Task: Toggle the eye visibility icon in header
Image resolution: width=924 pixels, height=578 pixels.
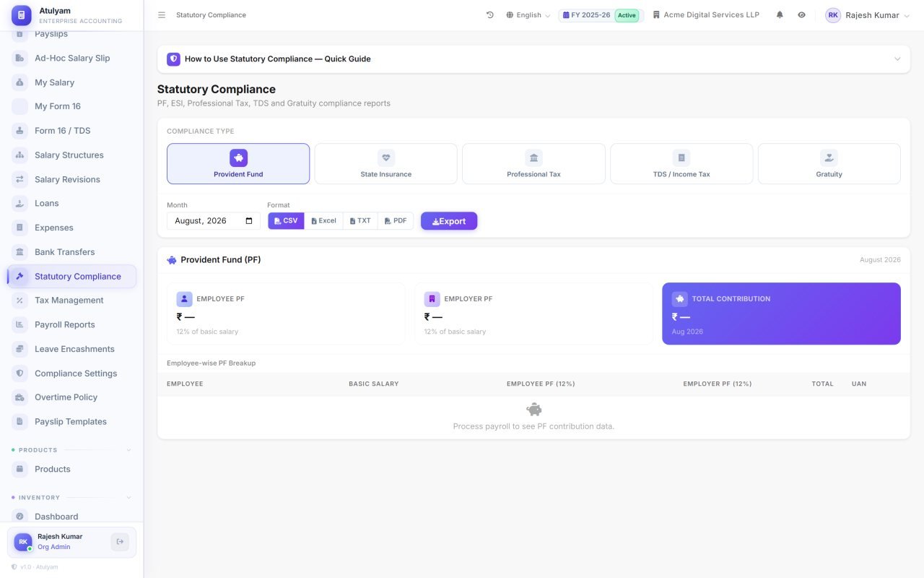Action: 801,15
